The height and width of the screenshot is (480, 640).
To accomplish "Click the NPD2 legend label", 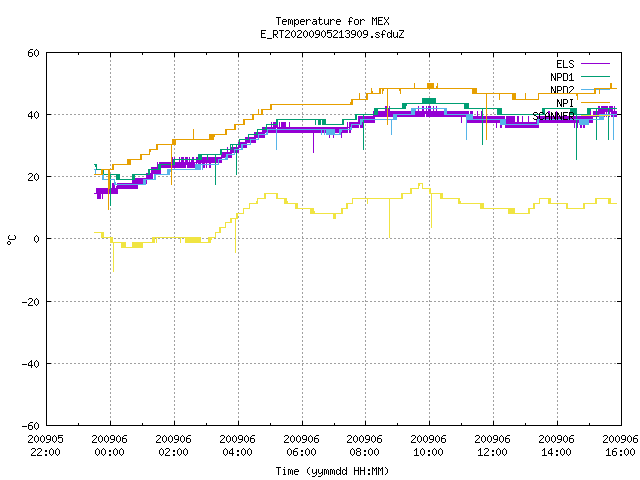I will [x=562, y=90].
